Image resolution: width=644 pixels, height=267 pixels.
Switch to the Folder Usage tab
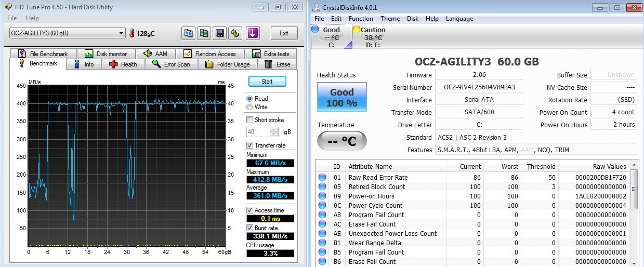[228, 64]
